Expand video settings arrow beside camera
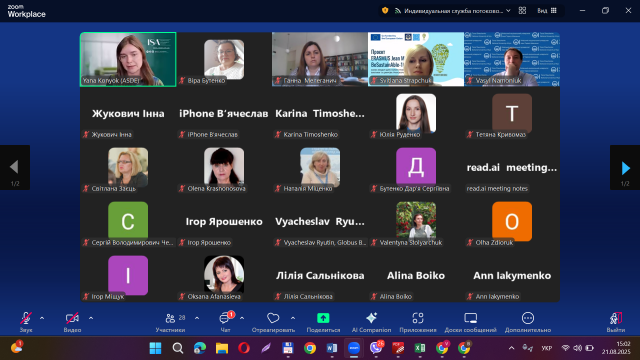The height and width of the screenshot is (360, 640). (x=91, y=318)
